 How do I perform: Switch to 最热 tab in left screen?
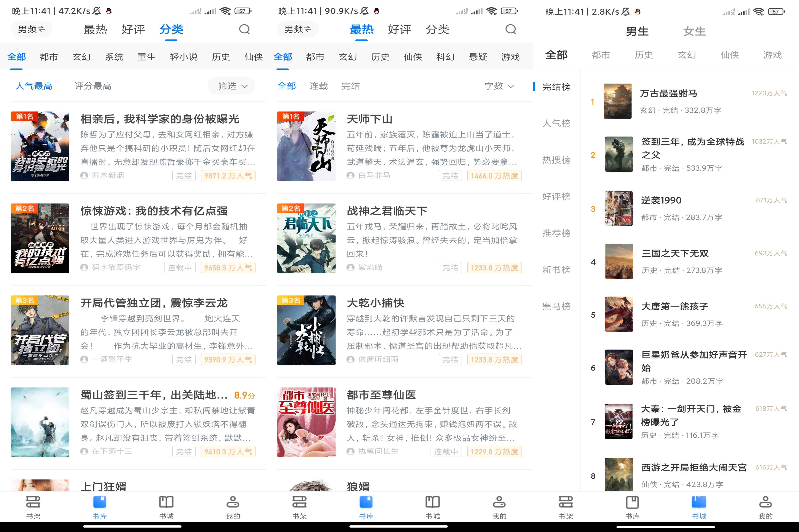click(x=95, y=30)
